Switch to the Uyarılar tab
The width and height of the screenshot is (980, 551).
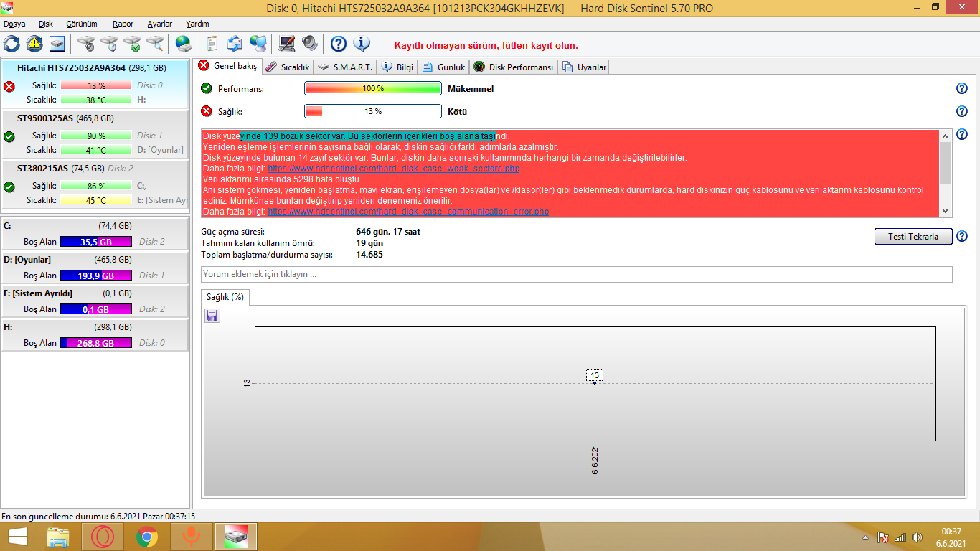(585, 67)
